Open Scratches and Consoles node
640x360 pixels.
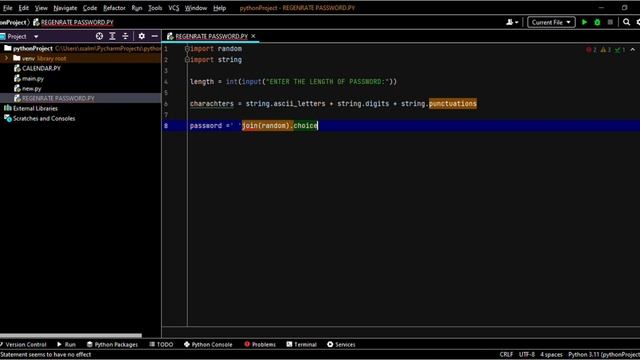pyautogui.click(x=44, y=118)
